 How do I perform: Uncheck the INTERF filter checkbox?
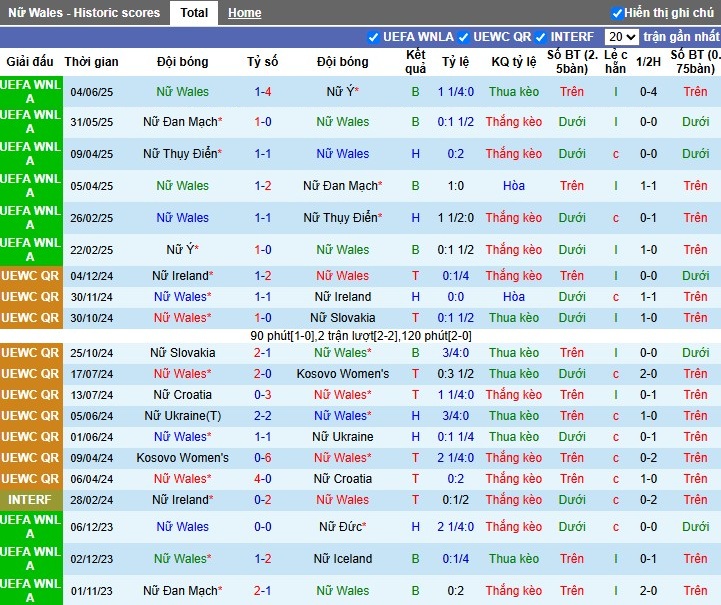pos(541,37)
